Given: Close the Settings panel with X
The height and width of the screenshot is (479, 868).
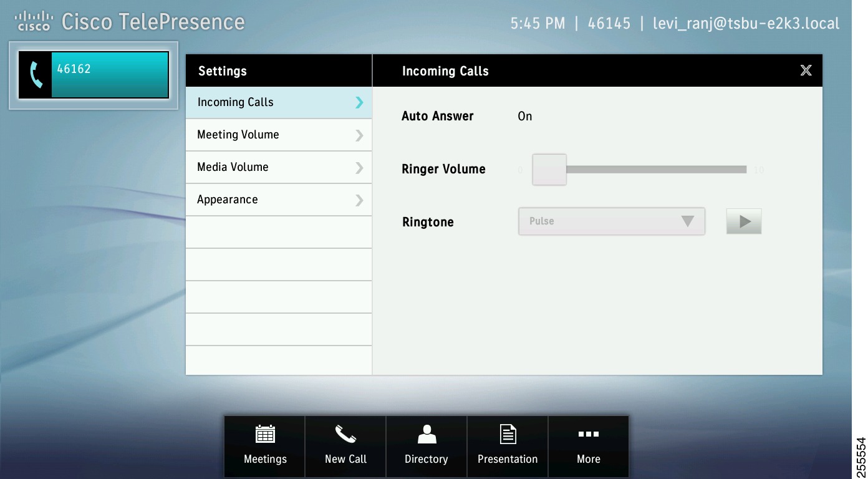Looking at the screenshot, I should pyautogui.click(x=806, y=70).
